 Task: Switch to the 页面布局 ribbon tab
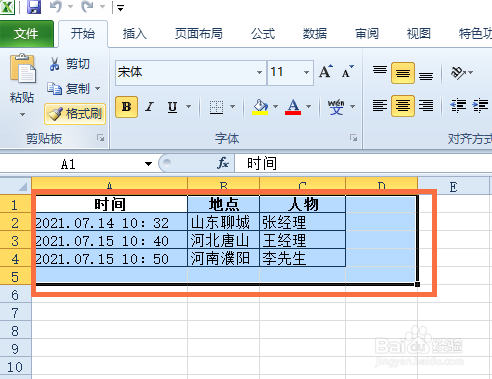199,33
